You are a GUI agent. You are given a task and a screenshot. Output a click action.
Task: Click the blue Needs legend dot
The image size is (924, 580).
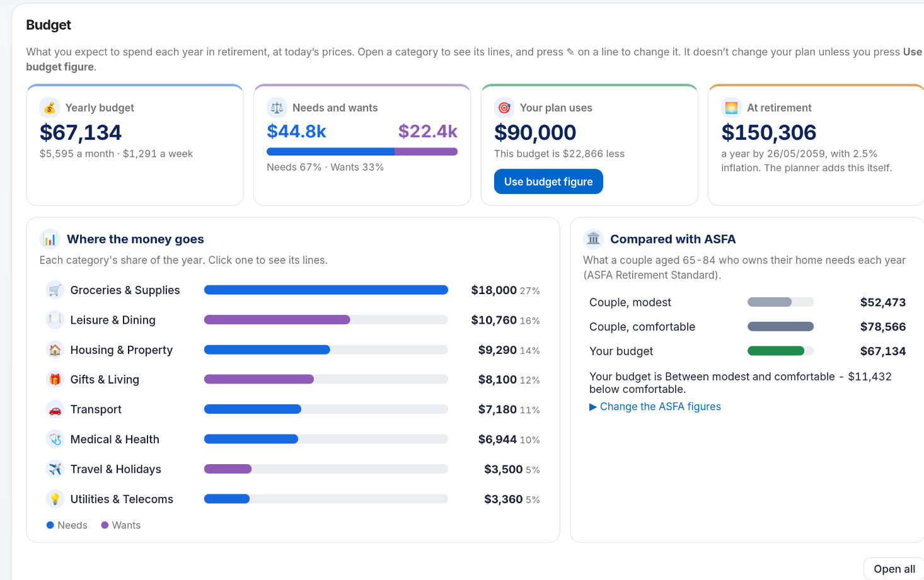(x=50, y=525)
